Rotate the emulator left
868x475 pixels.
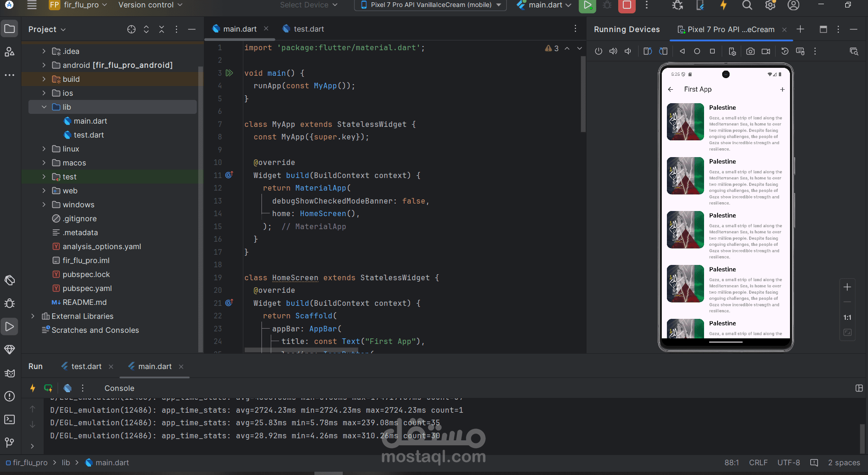coord(648,51)
